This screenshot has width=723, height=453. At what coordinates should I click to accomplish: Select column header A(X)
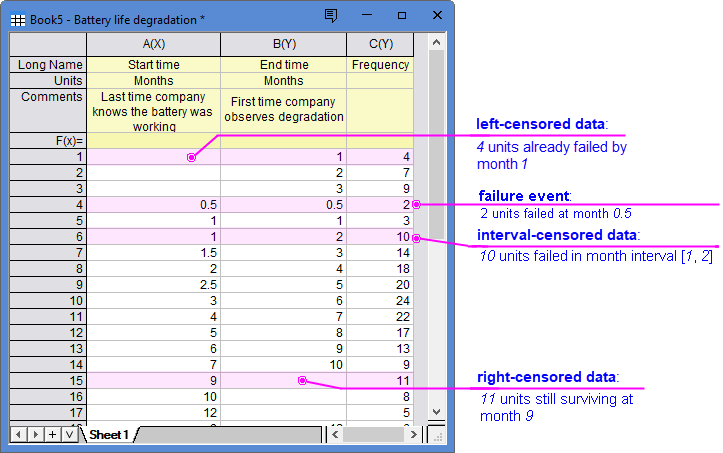(x=154, y=44)
